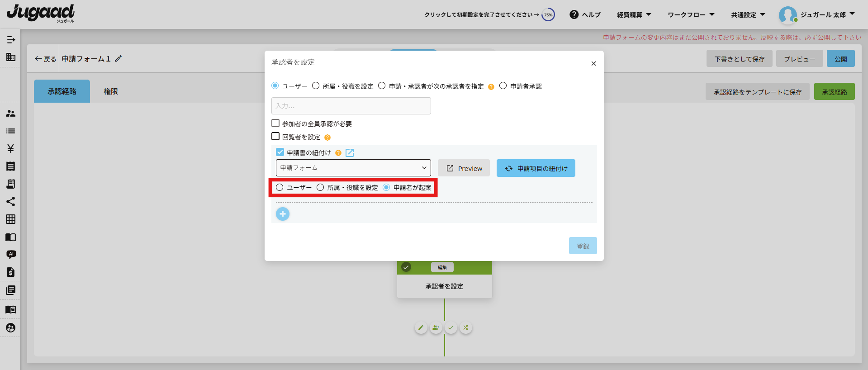The height and width of the screenshot is (370, 868).
Task: Open the 経費精算 dropdown menu
Action: pos(634,15)
